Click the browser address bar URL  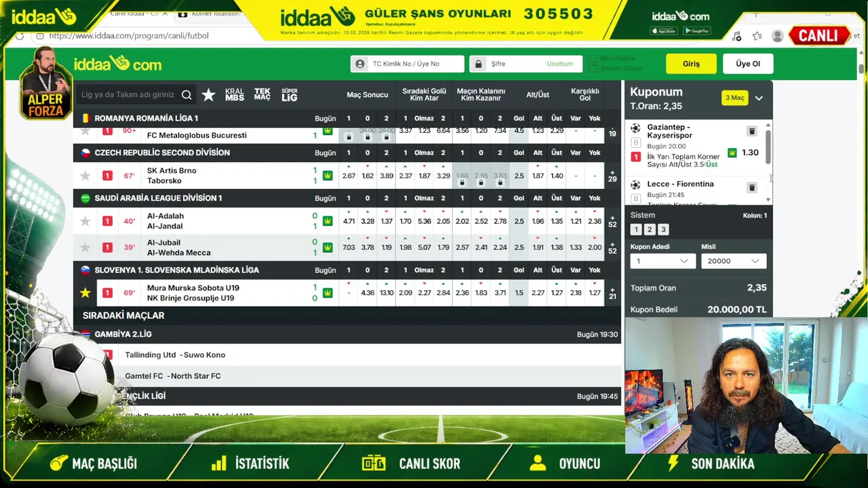129,36
